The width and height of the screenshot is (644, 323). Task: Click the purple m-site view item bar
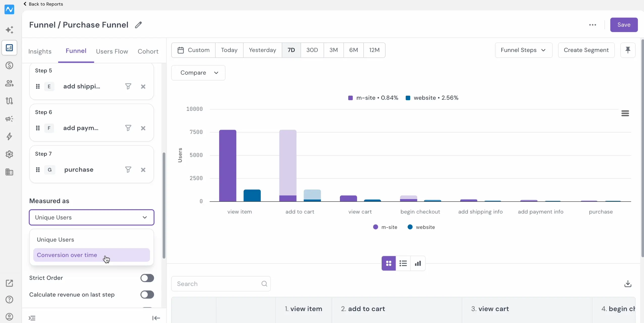tap(228, 166)
